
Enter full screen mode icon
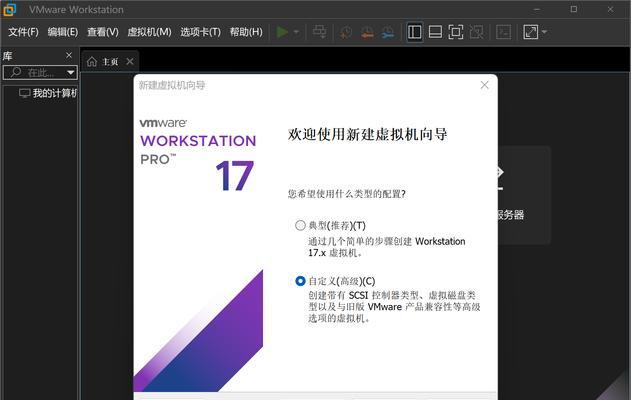456,32
